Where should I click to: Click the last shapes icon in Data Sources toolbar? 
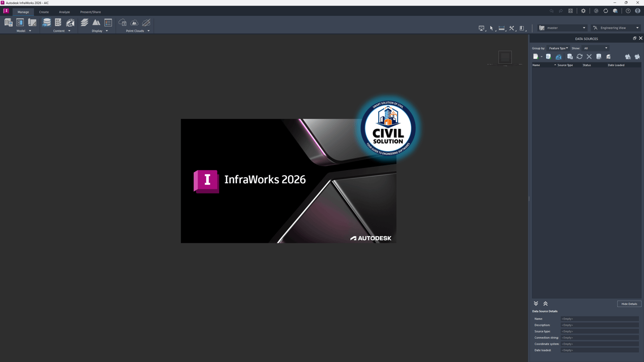pyautogui.click(x=638, y=57)
